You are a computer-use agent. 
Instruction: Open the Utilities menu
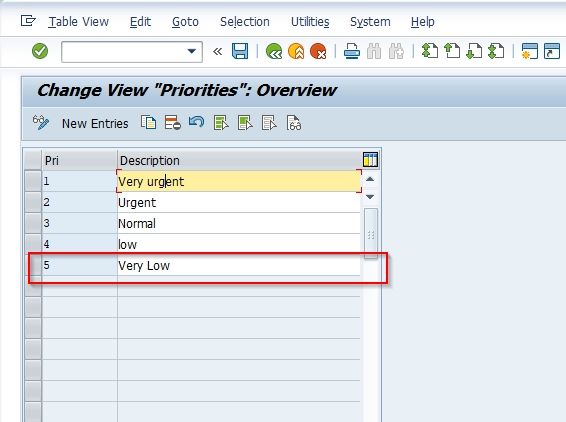(310, 22)
